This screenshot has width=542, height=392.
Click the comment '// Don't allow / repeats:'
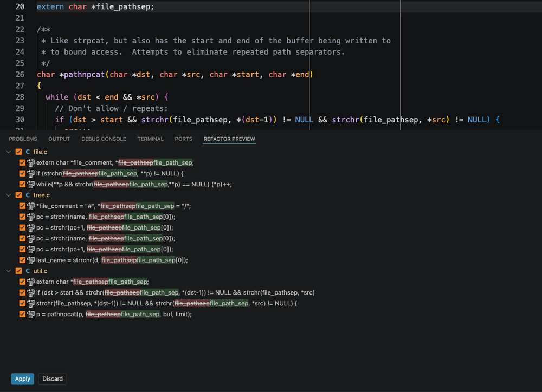click(111, 108)
